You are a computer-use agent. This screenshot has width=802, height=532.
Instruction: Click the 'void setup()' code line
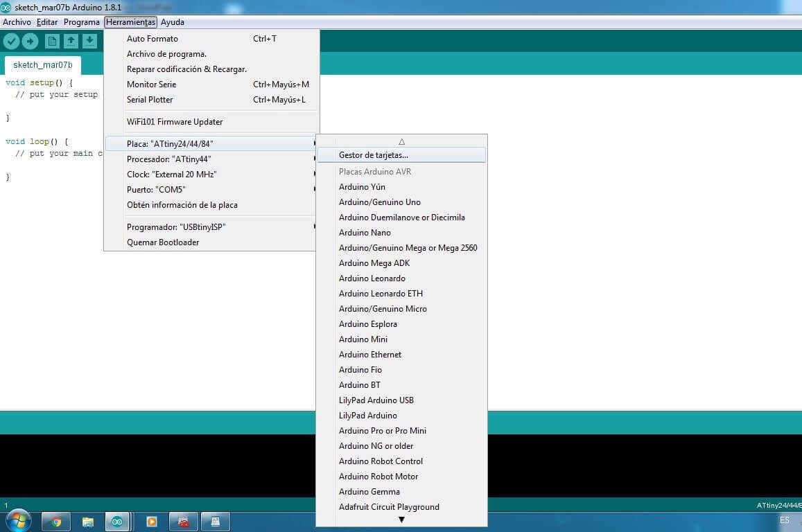[x=39, y=83]
